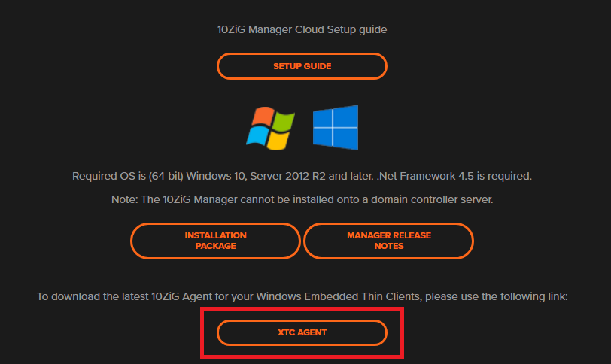Download the INSTALLATION PACKAGE
The width and height of the screenshot is (611, 364).
click(215, 241)
